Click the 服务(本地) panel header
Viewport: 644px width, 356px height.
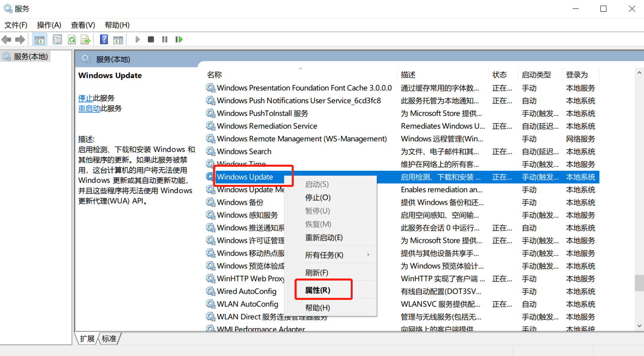coord(113,59)
